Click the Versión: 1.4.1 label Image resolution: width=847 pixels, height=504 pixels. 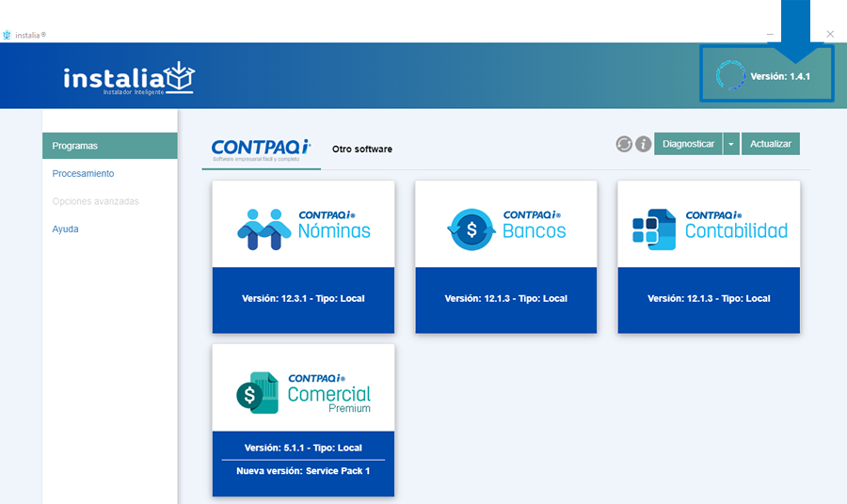point(780,76)
